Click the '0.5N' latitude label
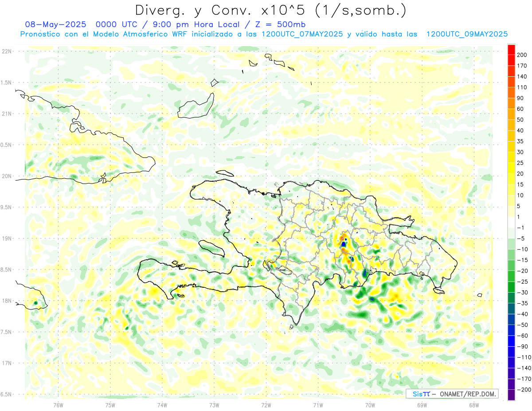 7,145
